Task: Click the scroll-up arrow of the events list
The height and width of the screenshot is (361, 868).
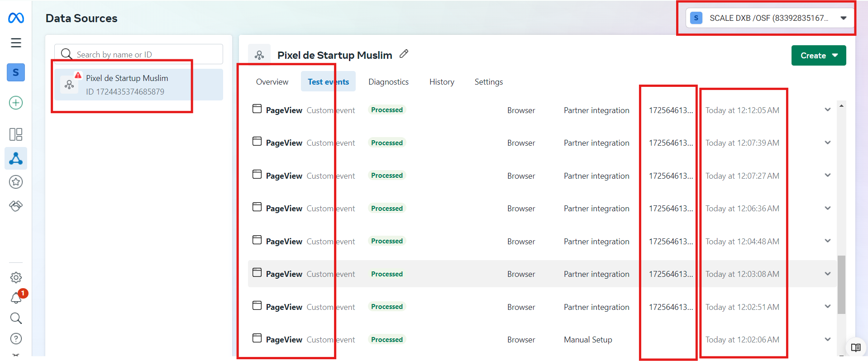Action: pos(841,105)
